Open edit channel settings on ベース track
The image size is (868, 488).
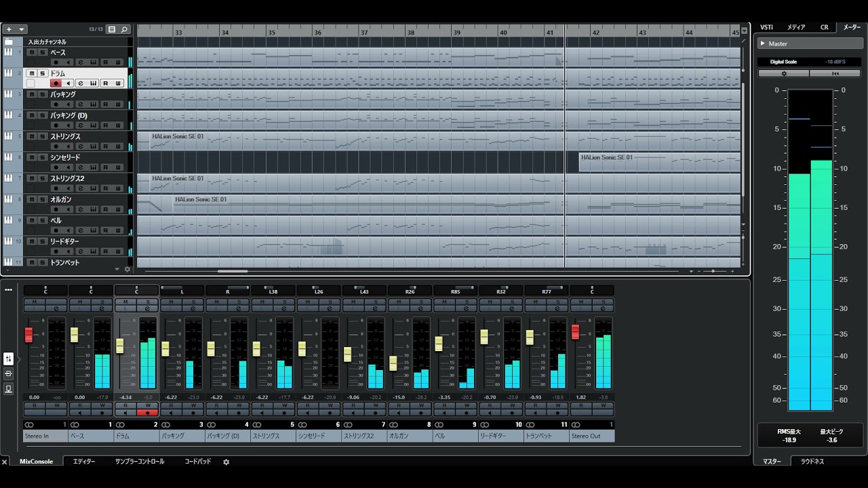[80, 62]
